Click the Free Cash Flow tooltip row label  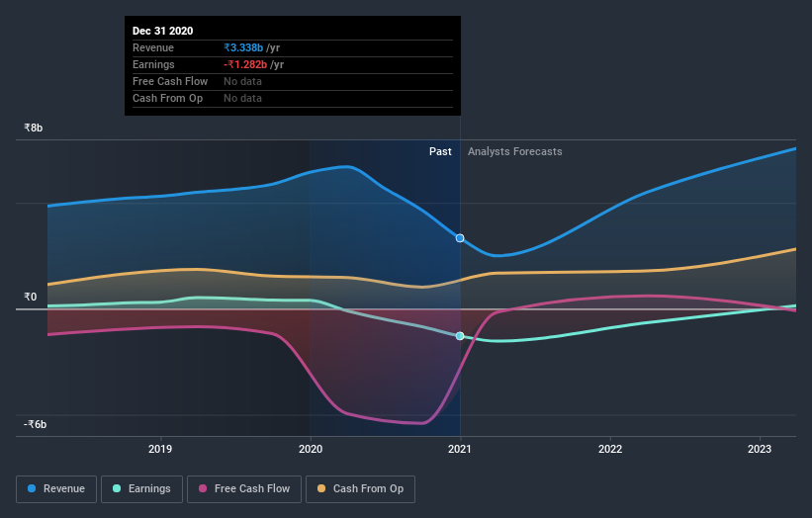170,81
